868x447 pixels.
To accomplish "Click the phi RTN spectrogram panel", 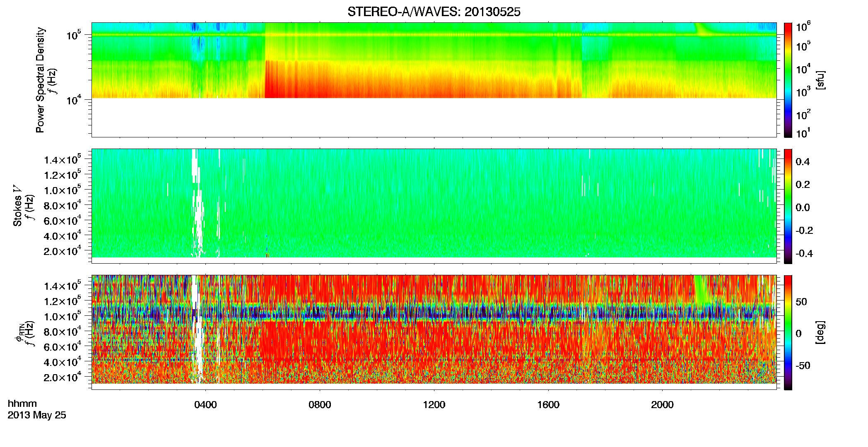I will (434, 332).
